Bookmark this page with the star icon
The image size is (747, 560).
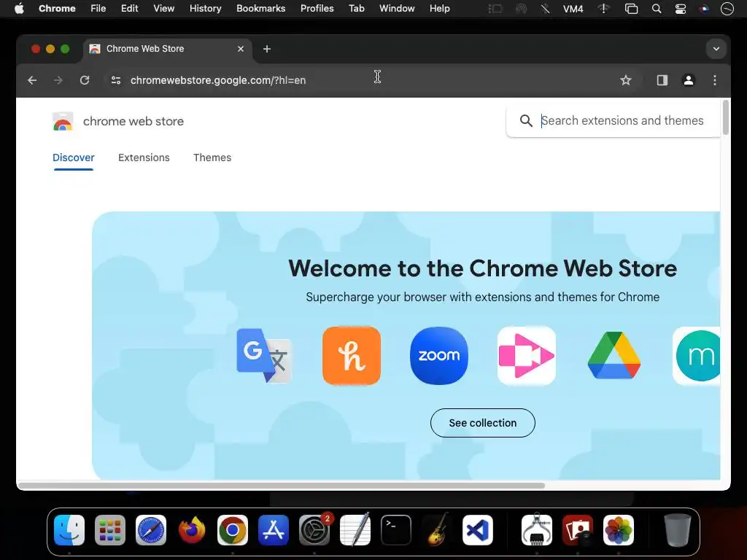[625, 80]
